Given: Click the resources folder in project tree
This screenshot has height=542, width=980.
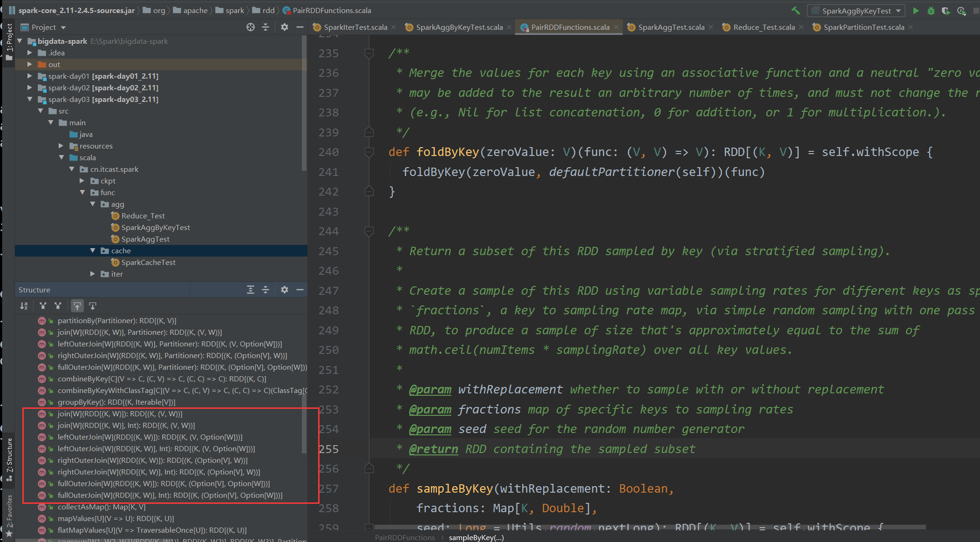Looking at the screenshot, I should click(x=96, y=146).
